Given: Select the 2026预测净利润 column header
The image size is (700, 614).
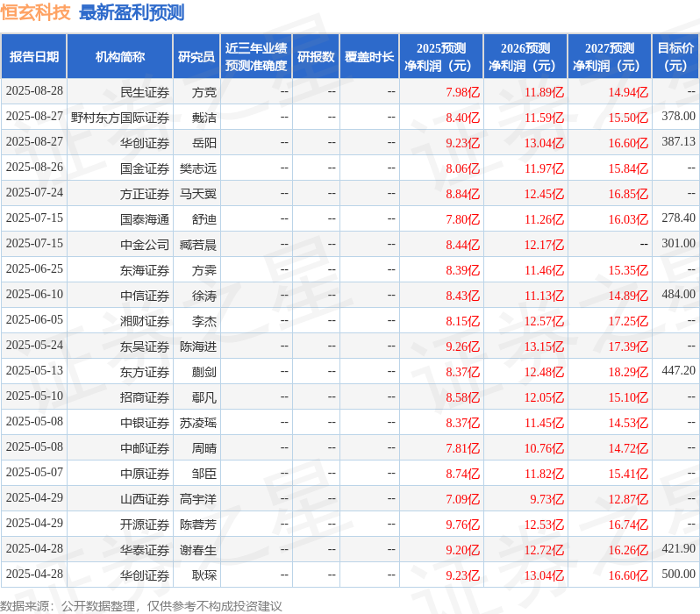Looking at the screenshot, I should (x=525, y=57).
